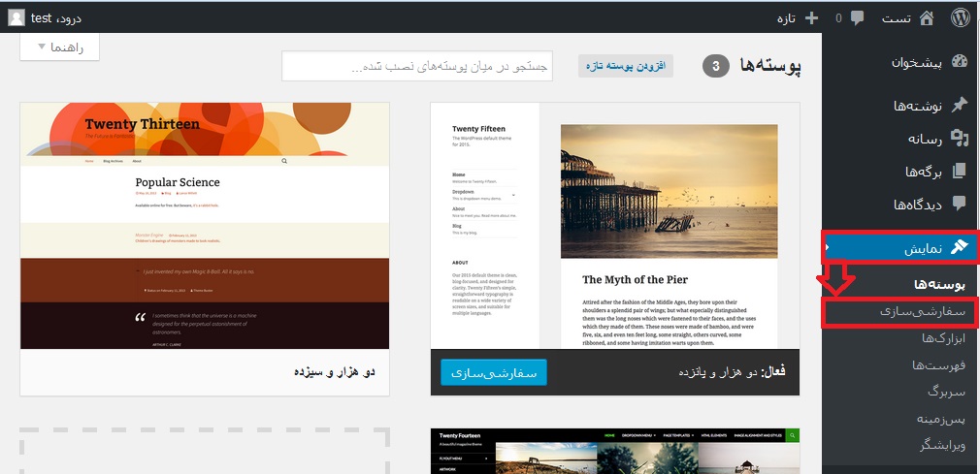Click the green search icon in Twenty Fourteen preview
The height and width of the screenshot is (474, 980).
(792, 435)
